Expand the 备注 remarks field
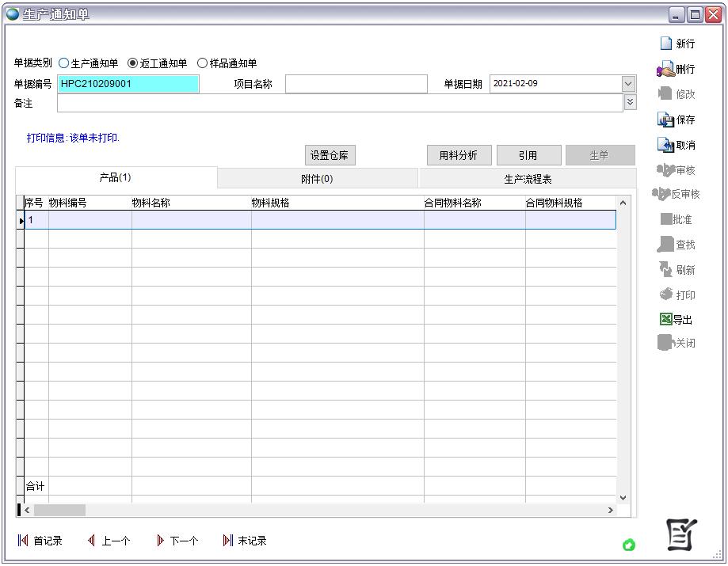The height and width of the screenshot is (566, 728). pos(630,101)
